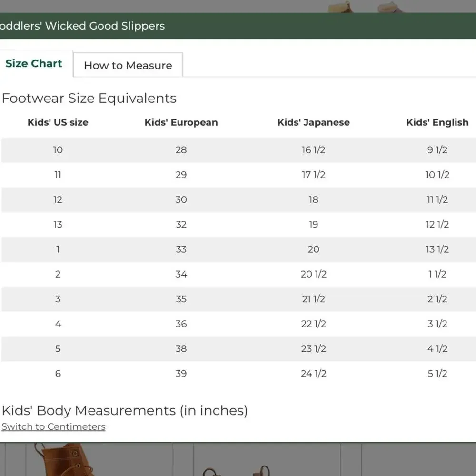Click the Switch to Centimeters link
Viewport: 476px width, 476px height.
pyautogui.click(x=53, y=426)
